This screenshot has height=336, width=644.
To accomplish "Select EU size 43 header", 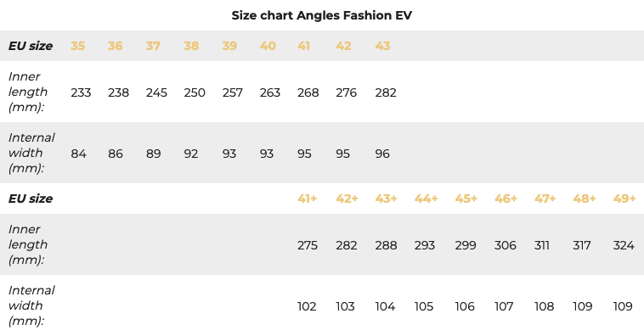I will point(382,46).
